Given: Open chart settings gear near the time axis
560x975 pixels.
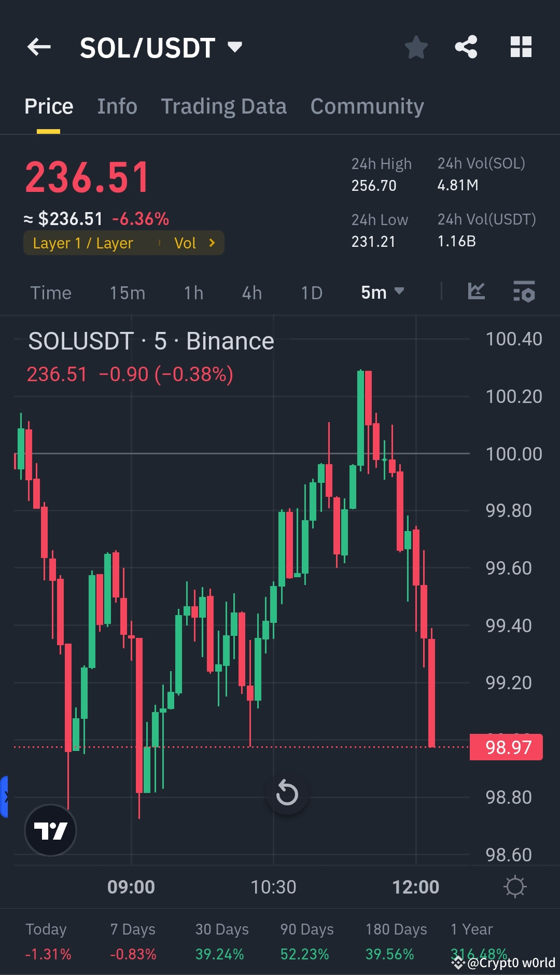Looking at the screenshot, I should pyautogui.click(x=515, y=887).
